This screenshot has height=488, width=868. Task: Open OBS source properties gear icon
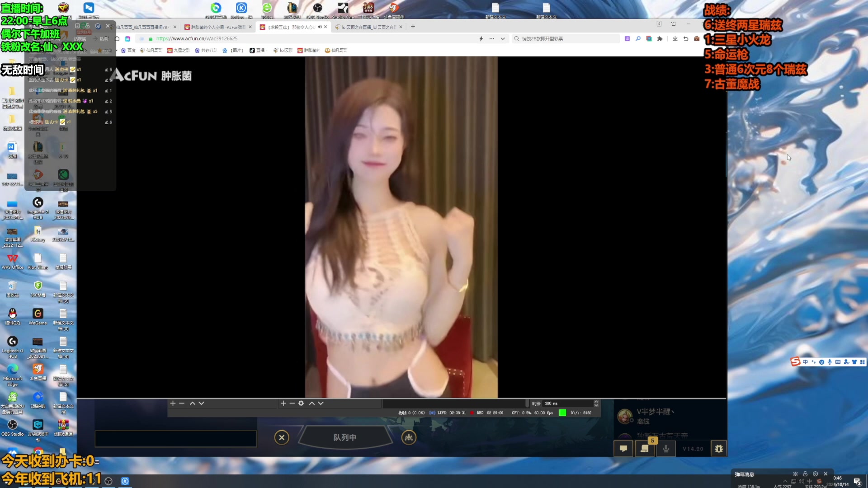point(301,403)
